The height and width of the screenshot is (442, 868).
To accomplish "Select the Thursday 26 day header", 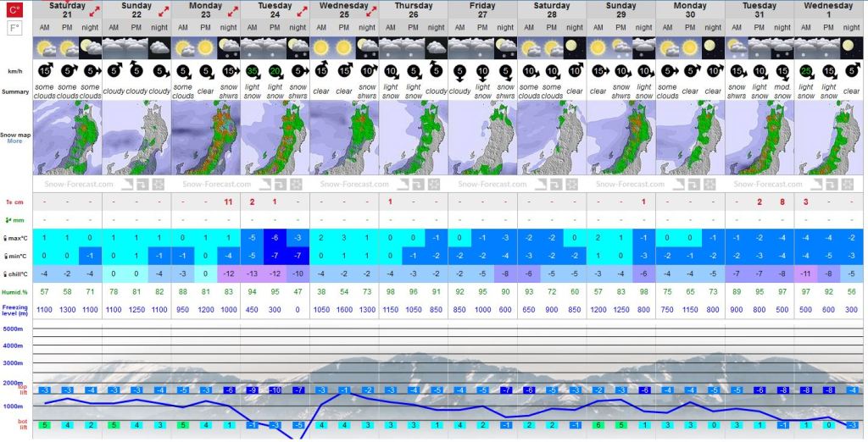I will click(413, 10).
